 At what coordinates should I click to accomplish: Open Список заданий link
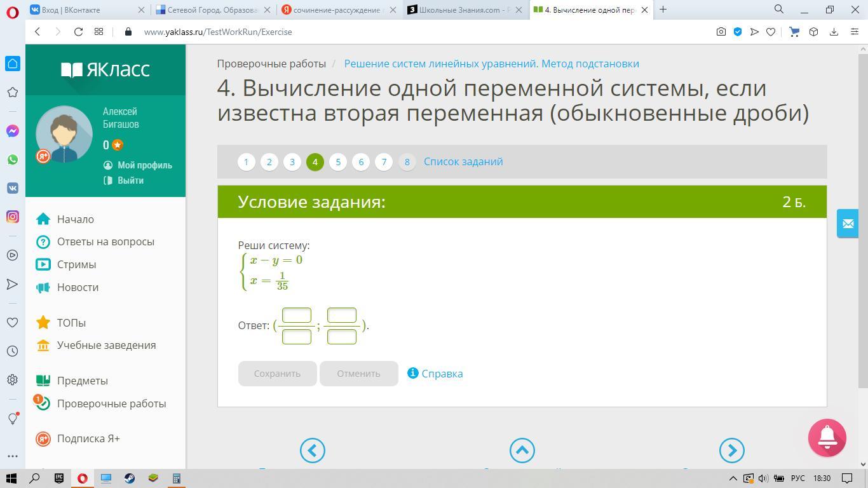(463, 161)
